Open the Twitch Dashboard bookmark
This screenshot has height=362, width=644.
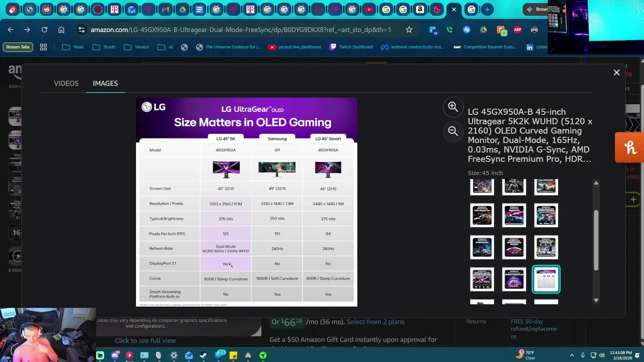(351, 47)
